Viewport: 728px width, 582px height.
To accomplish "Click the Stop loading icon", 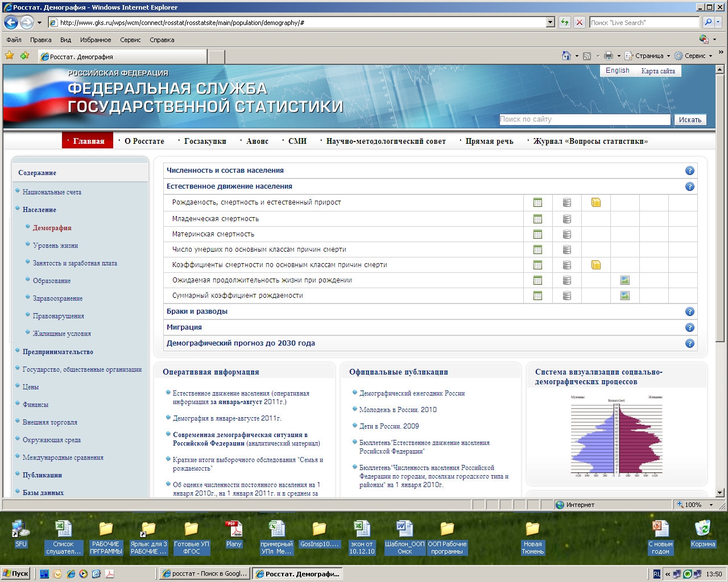I will pyautogui.click(x=579, y=22).
